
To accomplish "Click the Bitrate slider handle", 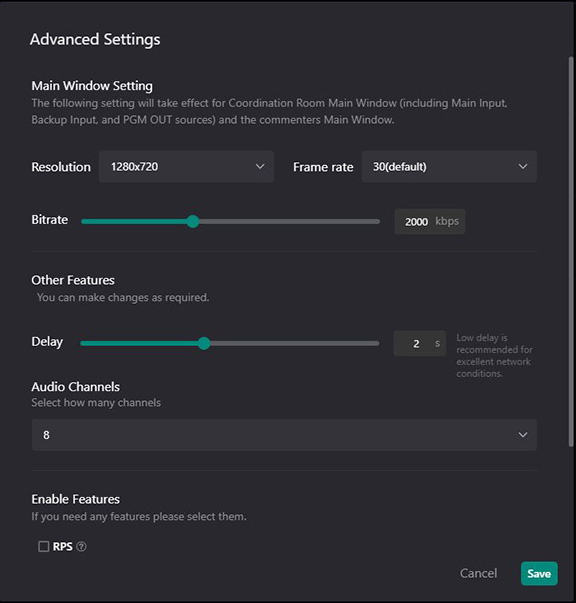I will point(193,221).
